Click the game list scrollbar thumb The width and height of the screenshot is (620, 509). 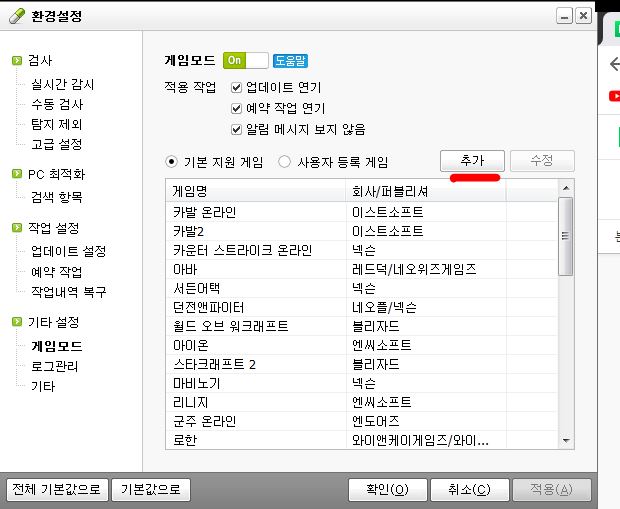(566, 236)
